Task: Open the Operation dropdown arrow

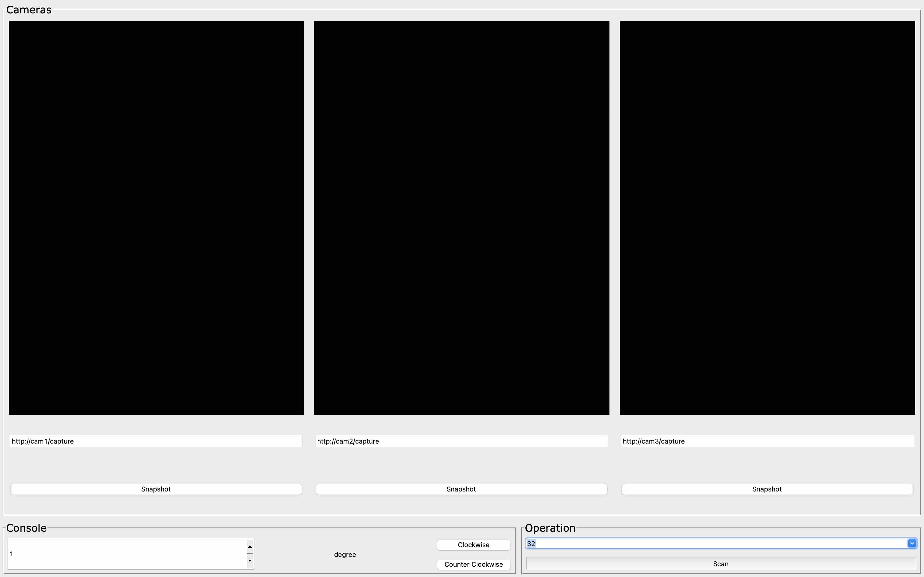Action: click(912, 544)
